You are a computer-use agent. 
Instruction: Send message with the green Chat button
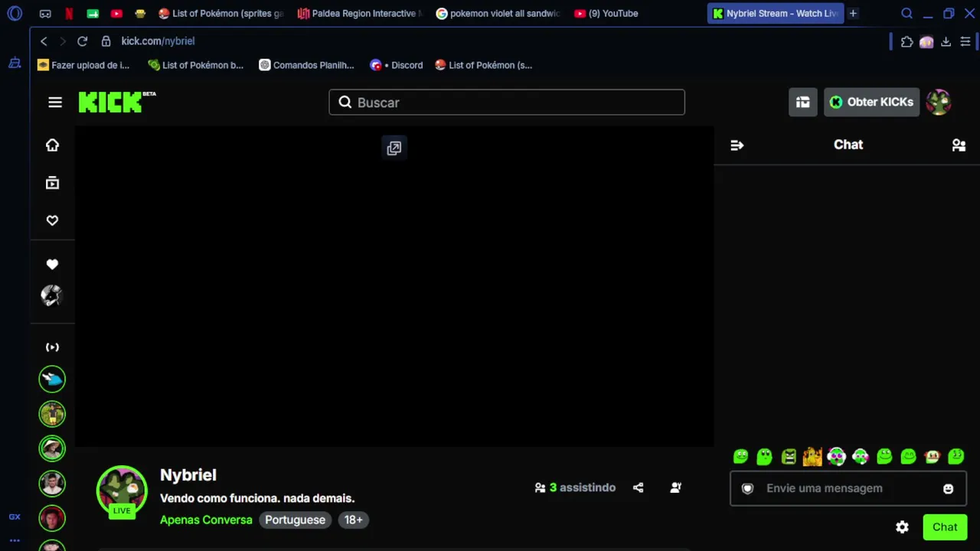click(x=945, y=527)
